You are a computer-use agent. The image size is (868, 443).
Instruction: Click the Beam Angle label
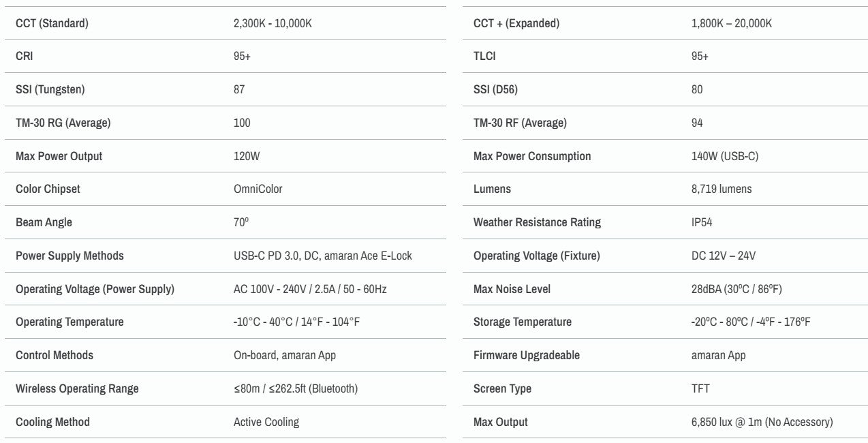(x=44, y=222)
